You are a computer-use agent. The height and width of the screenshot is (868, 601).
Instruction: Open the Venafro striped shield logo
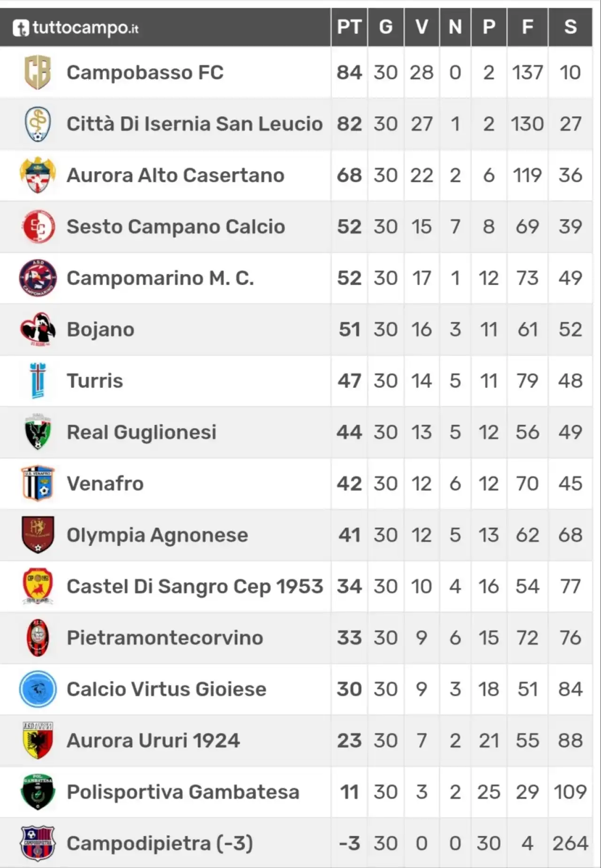tap(38, 484)
